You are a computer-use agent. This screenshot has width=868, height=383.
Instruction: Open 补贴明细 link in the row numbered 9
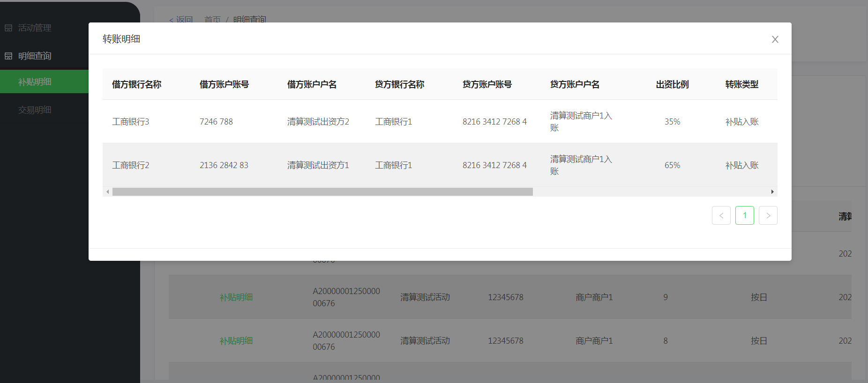click(x=236, y=297)
